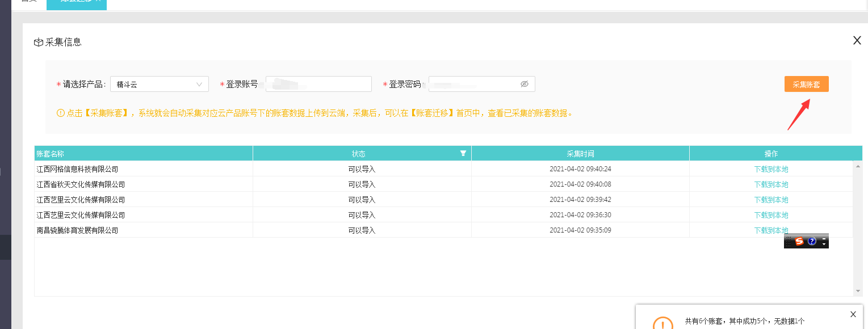Click the dropdown chevron in product selector
Screen dimensions: 868x329
point(199,84)
